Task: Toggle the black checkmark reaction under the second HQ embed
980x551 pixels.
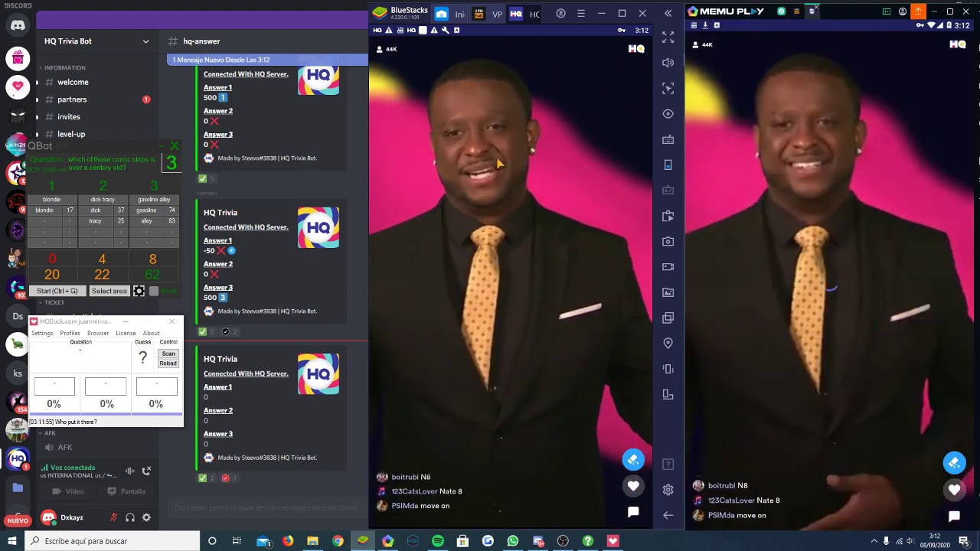Action: (x=229, y=331)
